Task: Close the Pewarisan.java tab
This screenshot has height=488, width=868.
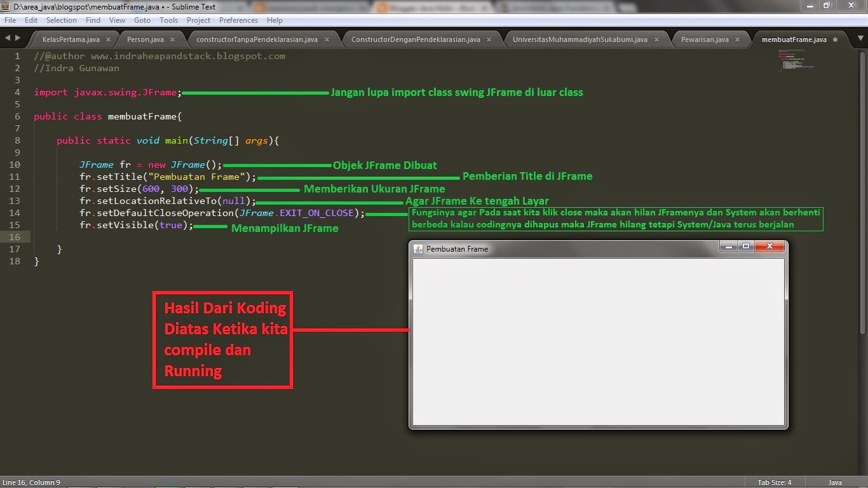Action: [x=738, y=39]
